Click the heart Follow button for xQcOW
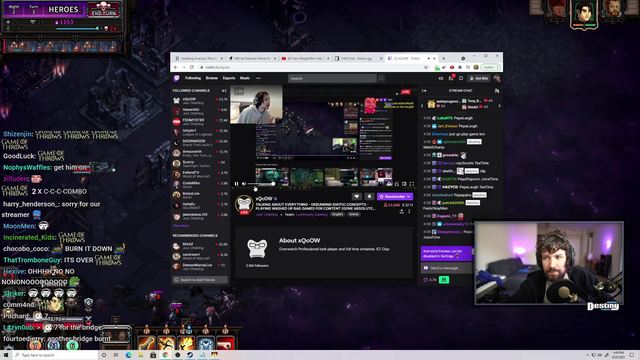The image size is (640, 360). (x=356, y=196)
